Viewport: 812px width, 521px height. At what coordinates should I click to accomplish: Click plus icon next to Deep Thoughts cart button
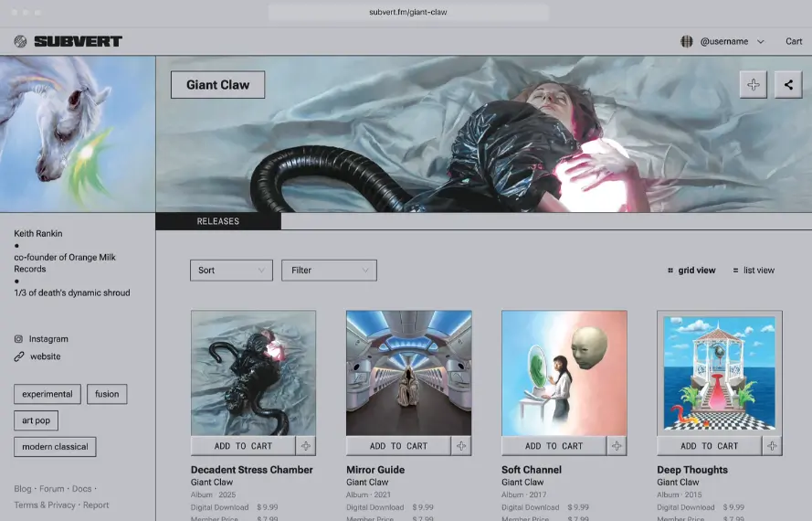point(772,446)
